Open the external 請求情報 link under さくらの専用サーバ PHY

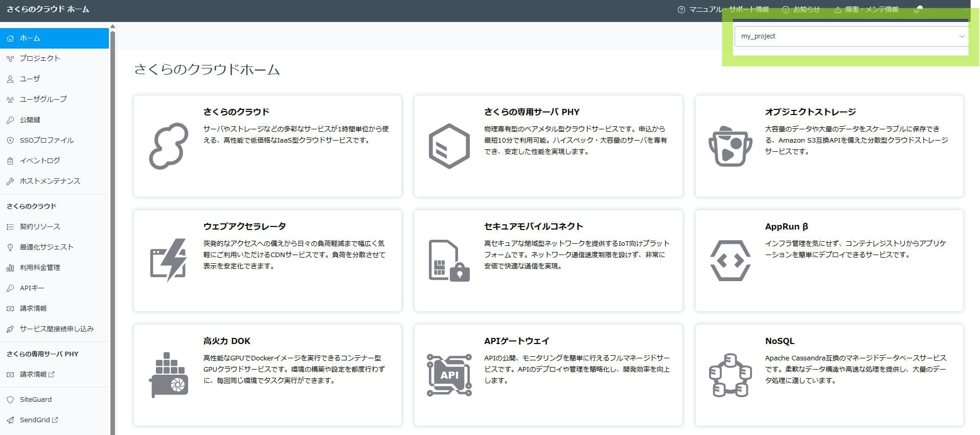pyautogui.click(x=54, y=374)
